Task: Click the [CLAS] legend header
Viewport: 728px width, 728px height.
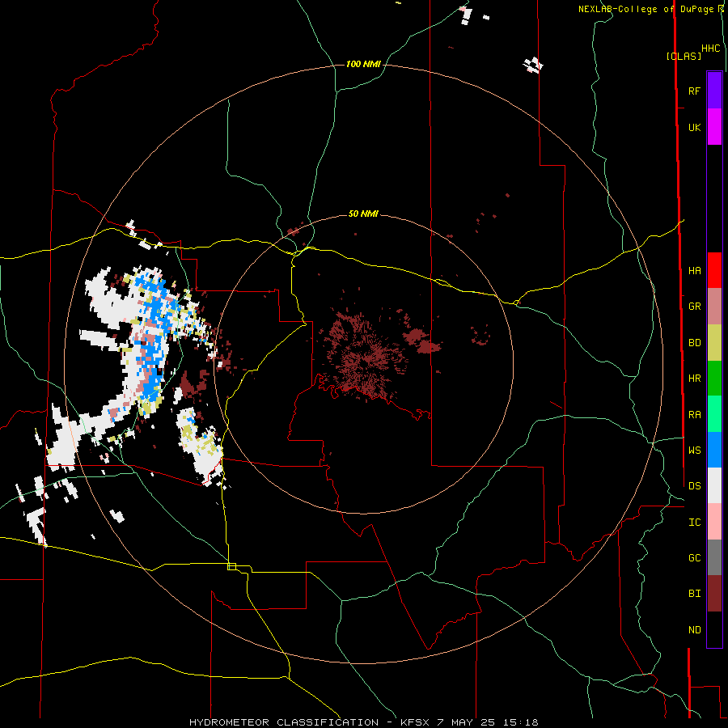Action: [x=684, y=57]
